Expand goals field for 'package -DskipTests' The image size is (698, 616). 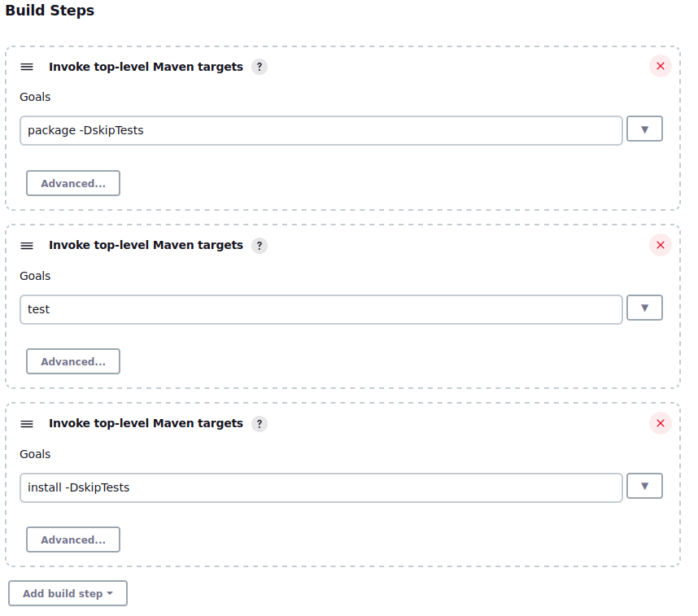pos(644,129)
